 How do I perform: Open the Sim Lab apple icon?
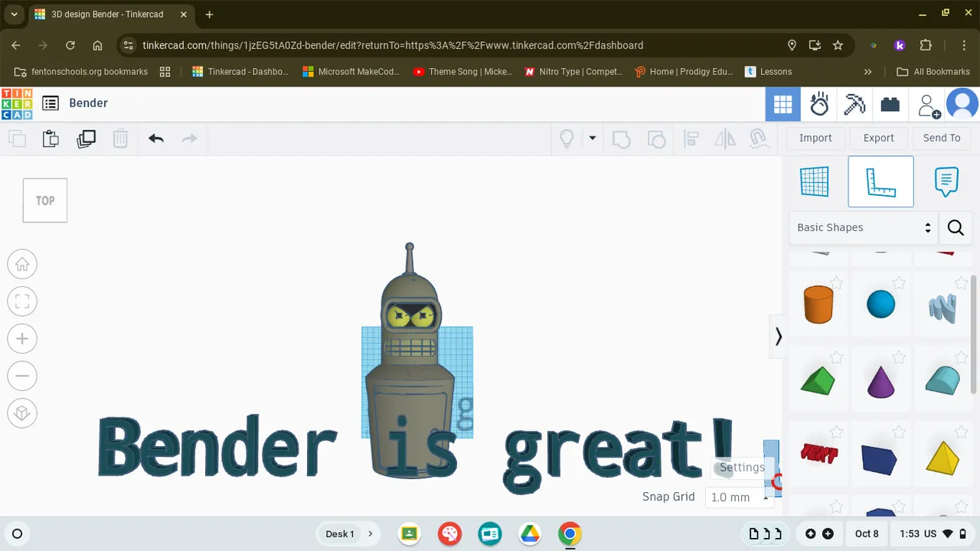coord(819,104)
